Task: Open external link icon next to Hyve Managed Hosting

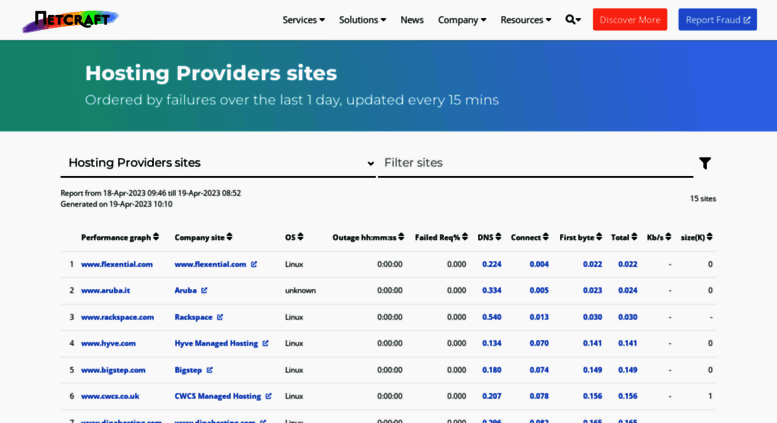Action: [266, 343]
